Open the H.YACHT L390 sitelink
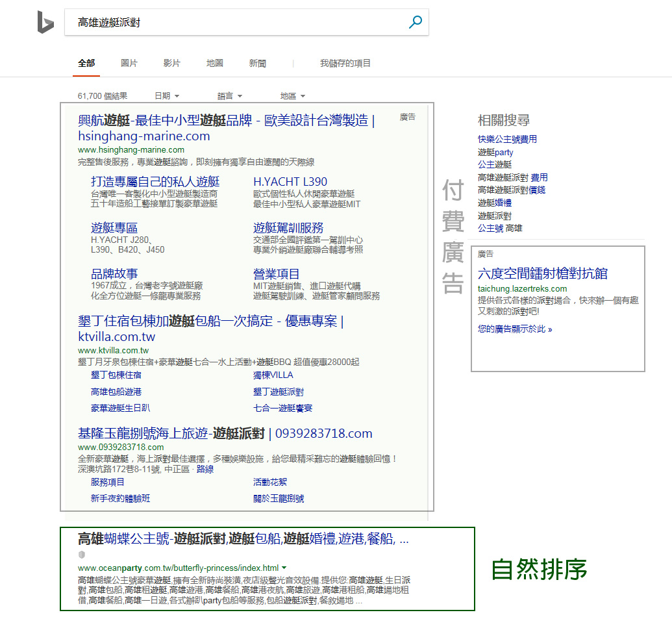 290,182
